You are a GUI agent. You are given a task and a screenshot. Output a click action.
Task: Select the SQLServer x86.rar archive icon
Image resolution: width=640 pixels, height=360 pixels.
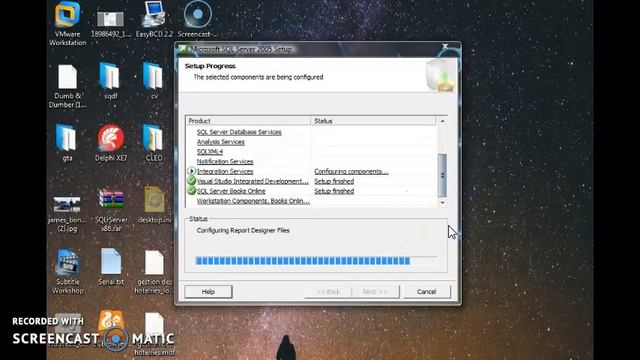point(111,210)
